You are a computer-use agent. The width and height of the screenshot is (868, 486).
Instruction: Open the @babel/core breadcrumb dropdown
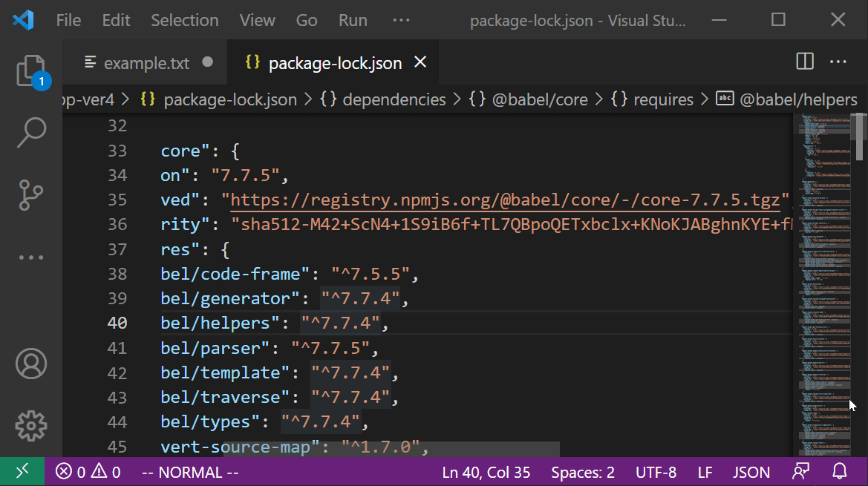(529, 99)
